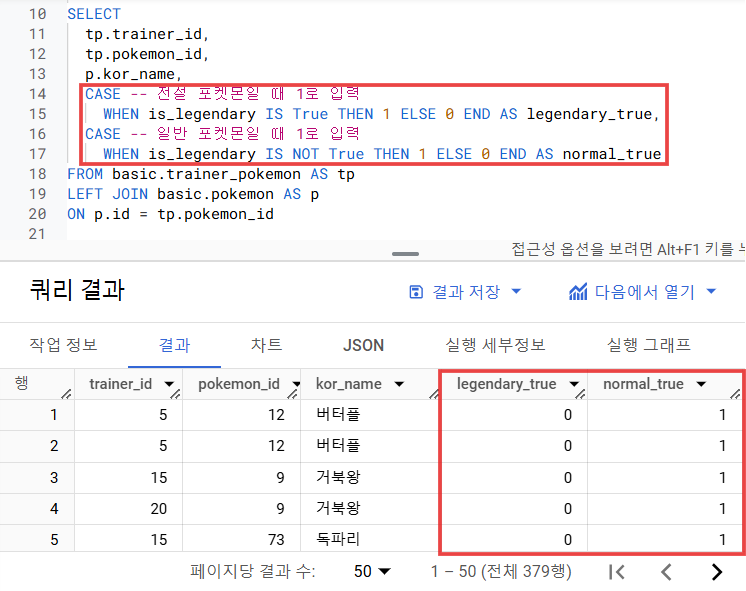Click basic.trainer_pokemon on line 18
The image size is (746, 591).
click(206, 174)
